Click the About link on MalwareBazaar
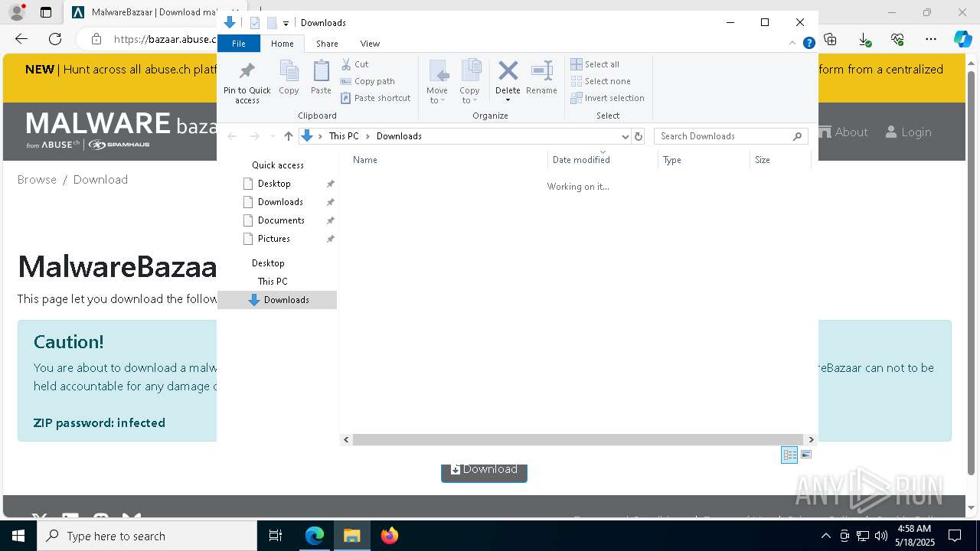 click(x=844, y=132)
